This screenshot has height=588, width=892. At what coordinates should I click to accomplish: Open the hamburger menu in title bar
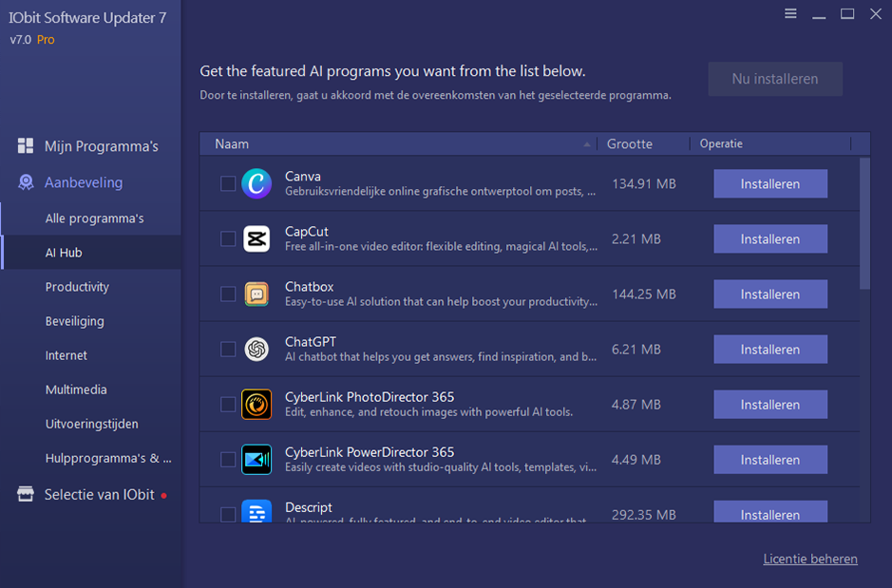(x=790, y=14)
